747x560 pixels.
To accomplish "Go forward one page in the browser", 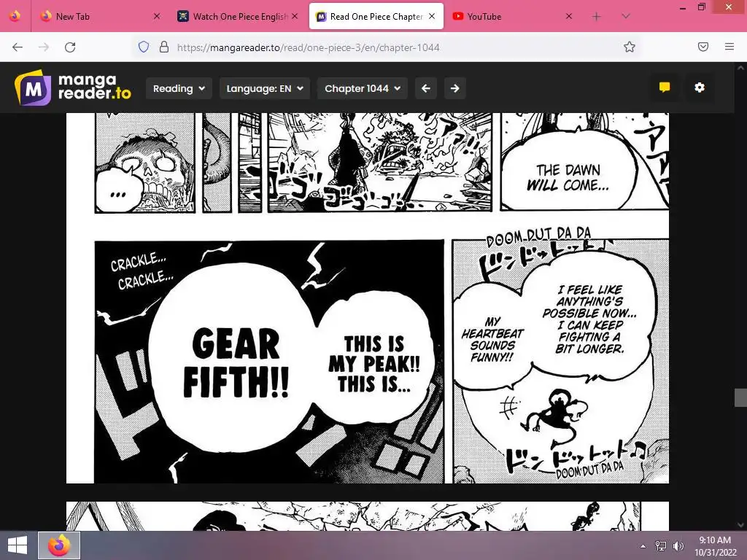I will pos(44,47).
